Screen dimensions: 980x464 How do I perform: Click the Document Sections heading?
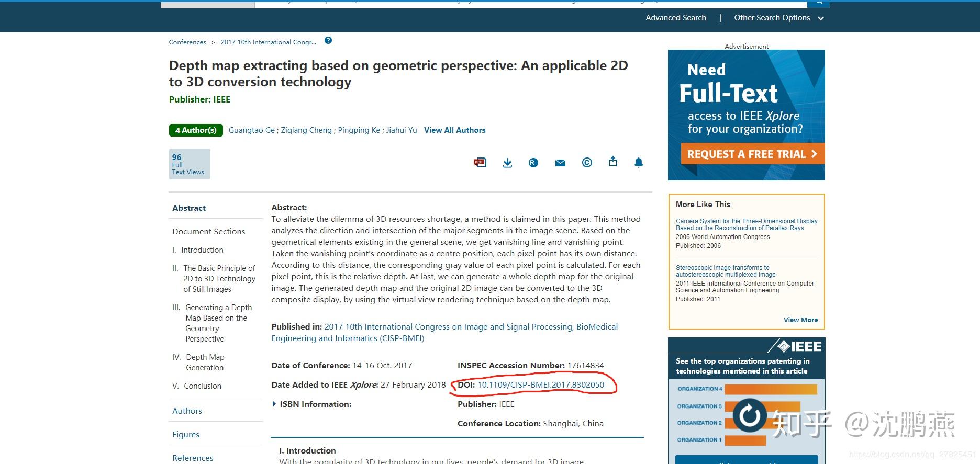point(208,232)
